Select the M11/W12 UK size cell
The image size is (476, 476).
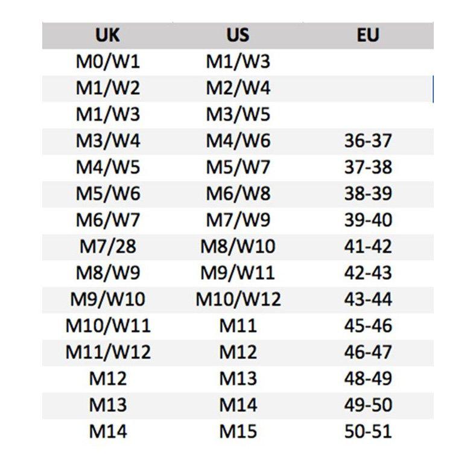(x=107, y=352)
